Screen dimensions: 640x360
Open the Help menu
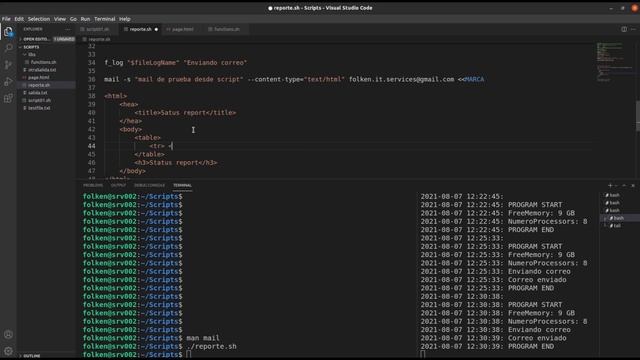(x=124, y=19)
